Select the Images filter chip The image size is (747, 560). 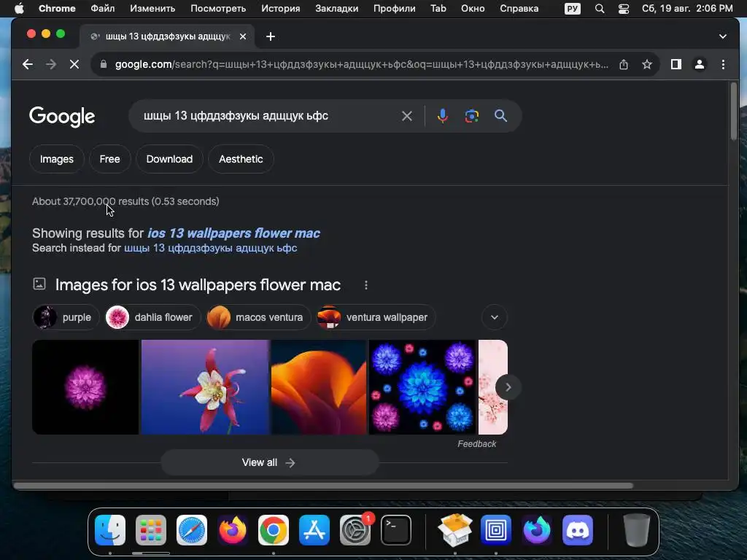coord(57,159)
